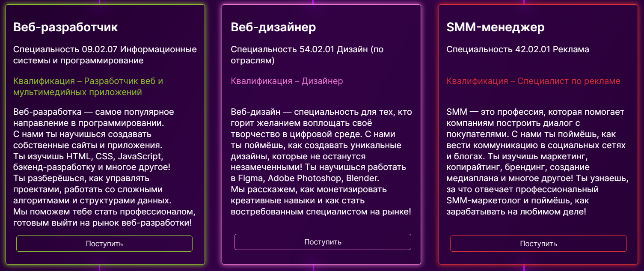
Task: Click the red Квалификация – Специалист по рекламе text
Action: [x=533, y=81]
